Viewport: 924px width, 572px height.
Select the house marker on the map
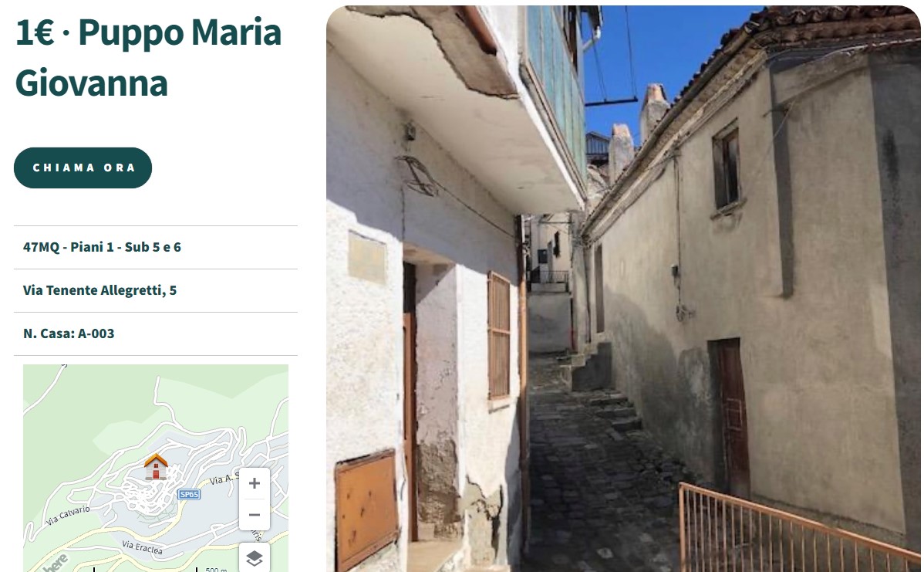pos(156,466)
